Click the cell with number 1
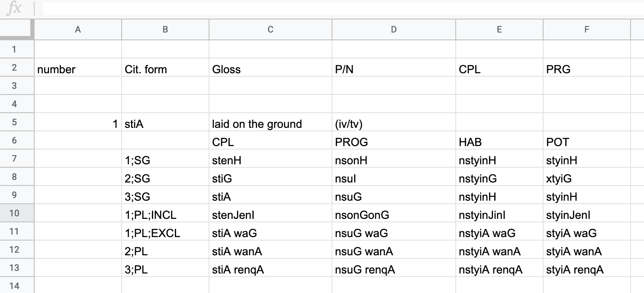The width and height of the screenshot is (644, 293). tap(78, 124)
